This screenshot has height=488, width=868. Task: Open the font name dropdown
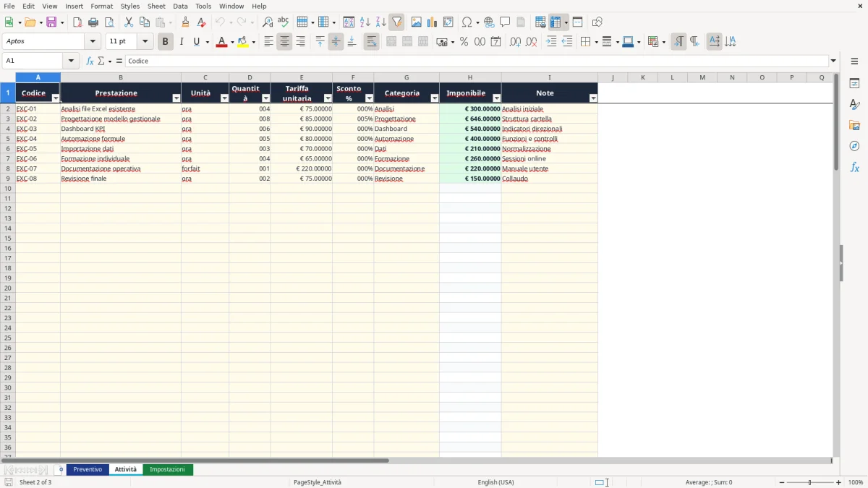point(93,42)
